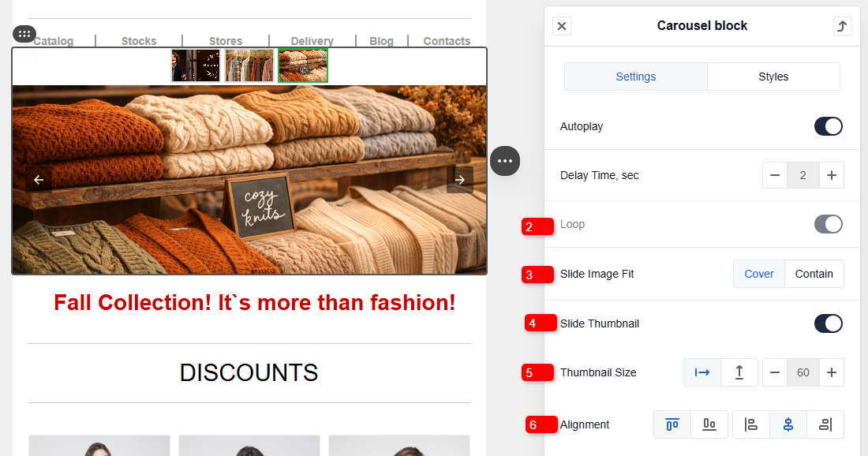Select Contain for Slide Image Fit
The width and height of the screenshot is (868, 456).
(814, 274)
